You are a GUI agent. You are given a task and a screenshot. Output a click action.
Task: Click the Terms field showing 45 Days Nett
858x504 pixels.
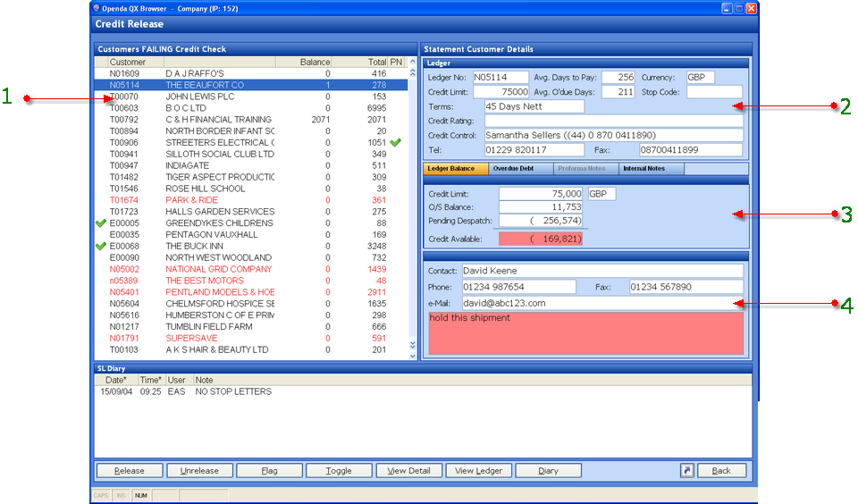pos(534,106)
